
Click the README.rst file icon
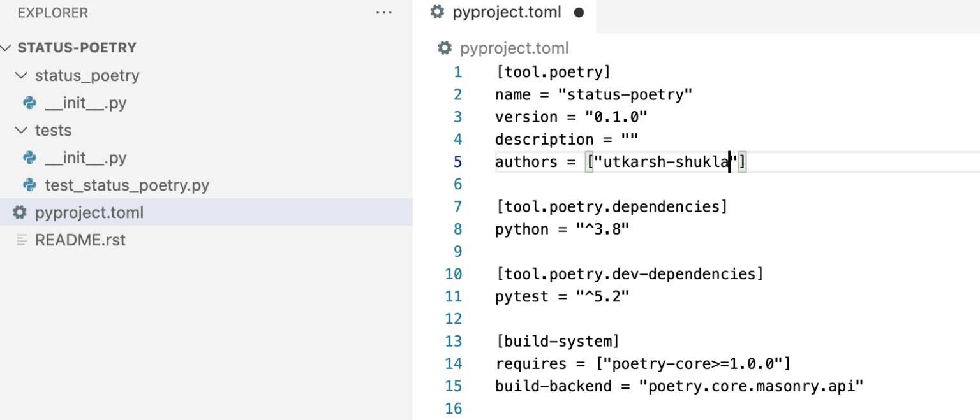pyautogui.click(x=23, y=240)
